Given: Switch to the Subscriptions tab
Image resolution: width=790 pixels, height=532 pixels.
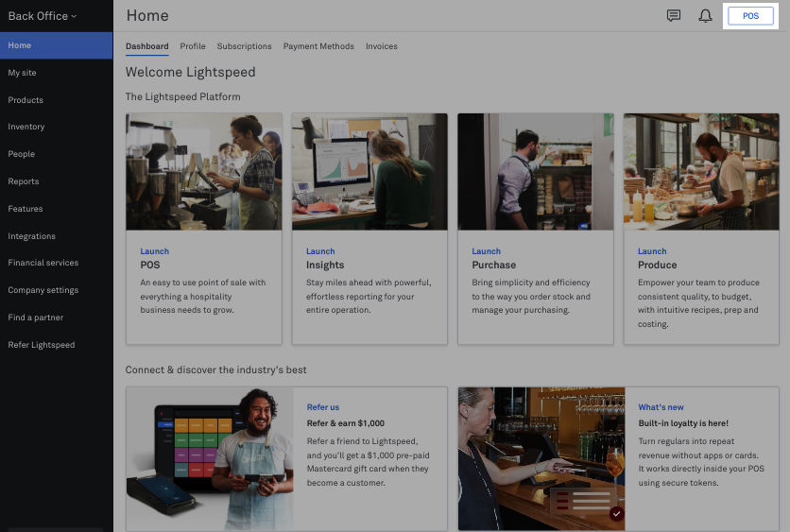Looking at the screenshot, I should point(244,46).
